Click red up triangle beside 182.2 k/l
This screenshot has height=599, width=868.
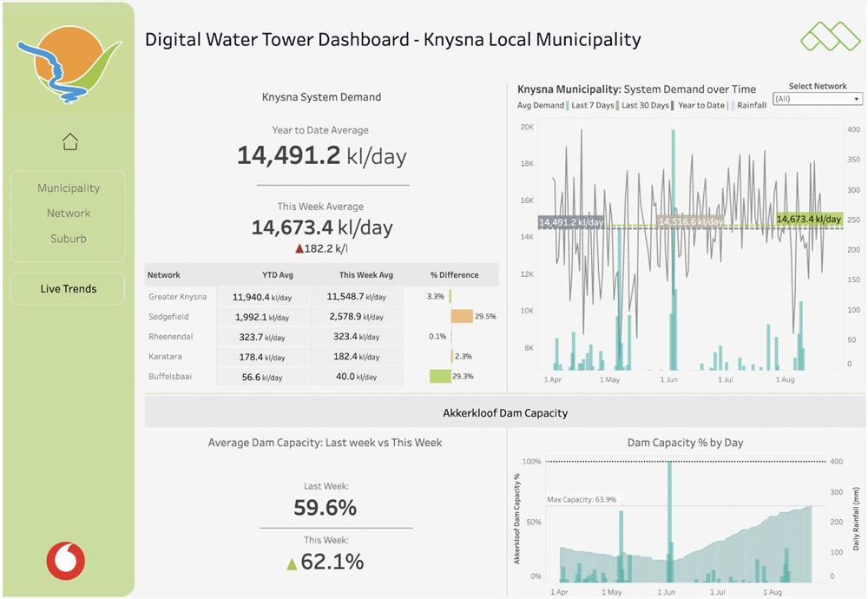tap(299, 248)
